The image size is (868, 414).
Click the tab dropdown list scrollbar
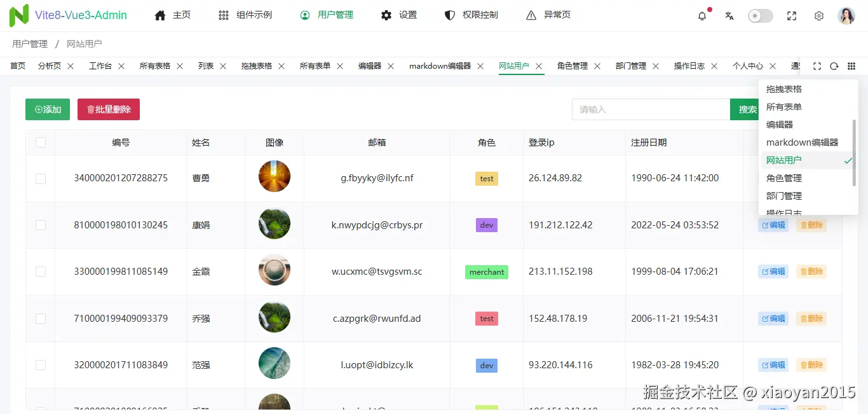[854, 153]
